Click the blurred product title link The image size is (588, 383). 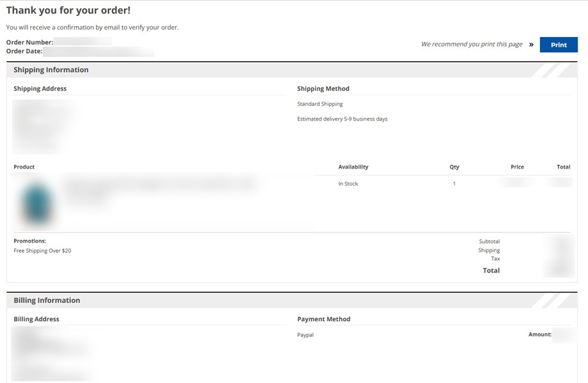coord(160,184)
